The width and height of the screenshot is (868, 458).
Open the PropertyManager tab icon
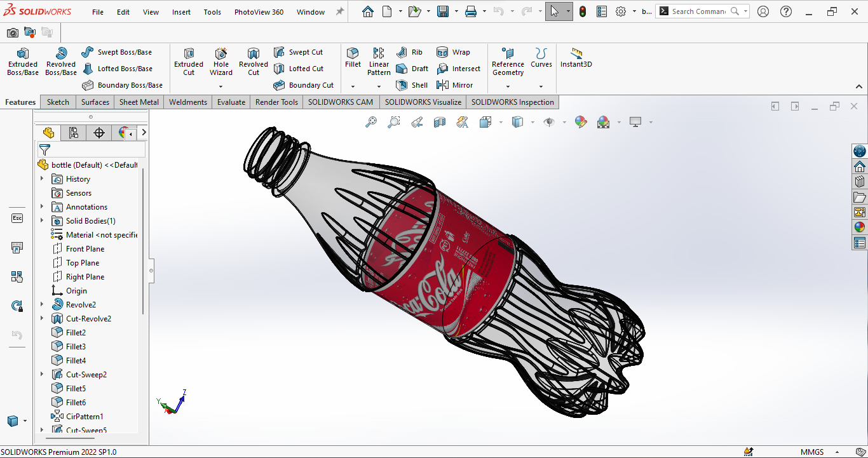74,132
